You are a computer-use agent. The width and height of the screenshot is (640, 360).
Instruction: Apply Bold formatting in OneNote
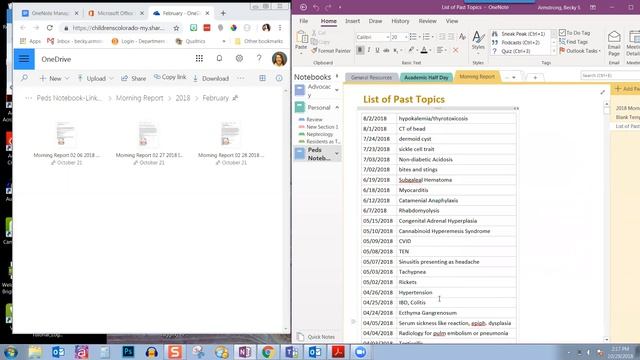point(360,50)
